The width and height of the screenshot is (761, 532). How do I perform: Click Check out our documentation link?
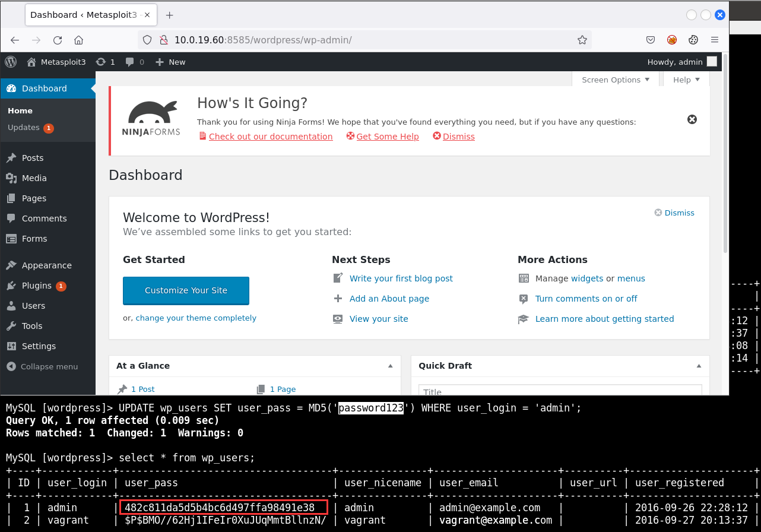click(271, 137)
